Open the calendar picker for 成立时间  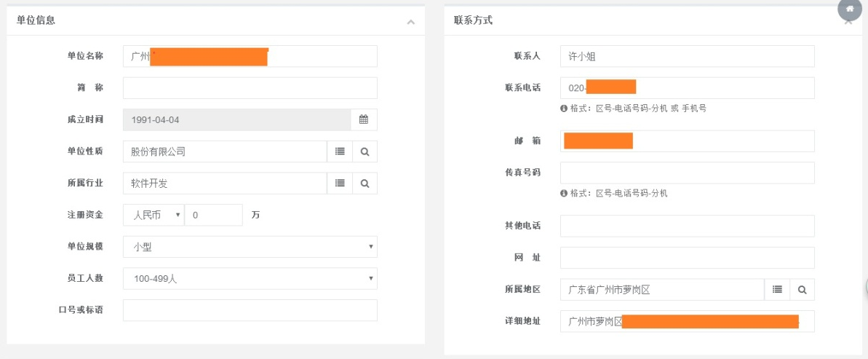pyautogui.click(x=364, y=119)
